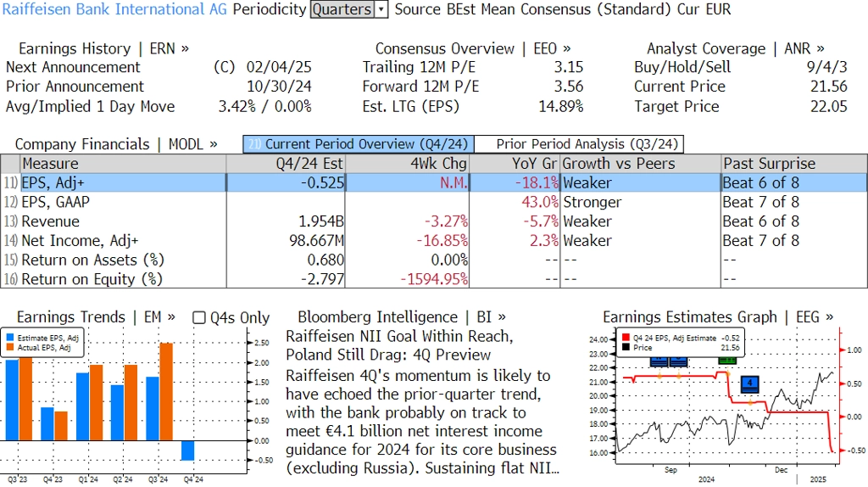The image size is (868, 487).
Task: Open Earnings History ERN section
Action: pyautogui.click(x=103, y=48)
